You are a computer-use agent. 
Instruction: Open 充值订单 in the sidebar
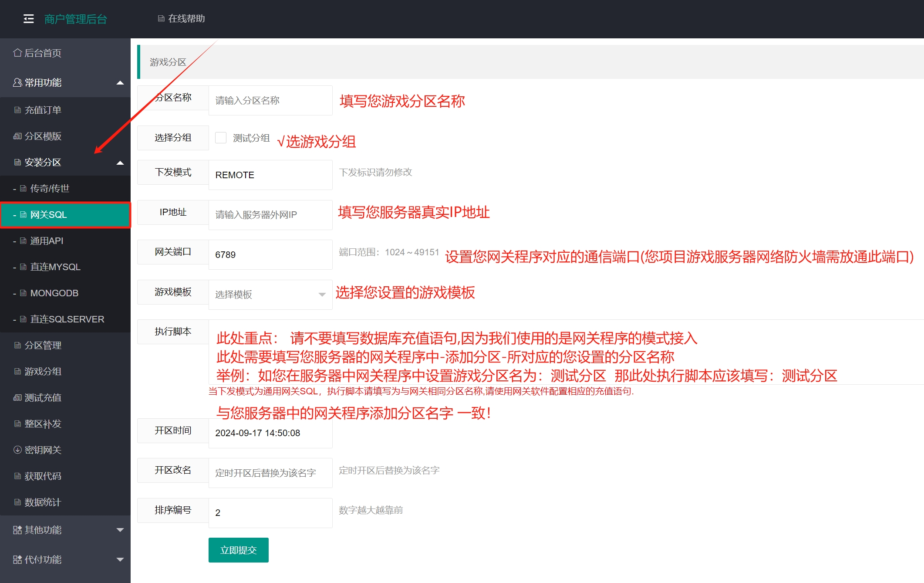65,110
